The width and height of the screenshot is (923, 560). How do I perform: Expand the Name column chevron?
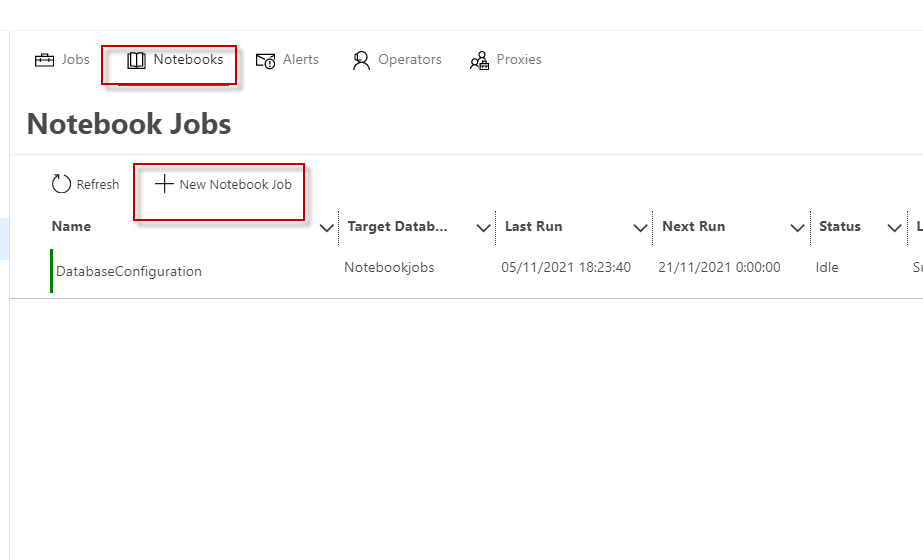click(x=326, y=228)
